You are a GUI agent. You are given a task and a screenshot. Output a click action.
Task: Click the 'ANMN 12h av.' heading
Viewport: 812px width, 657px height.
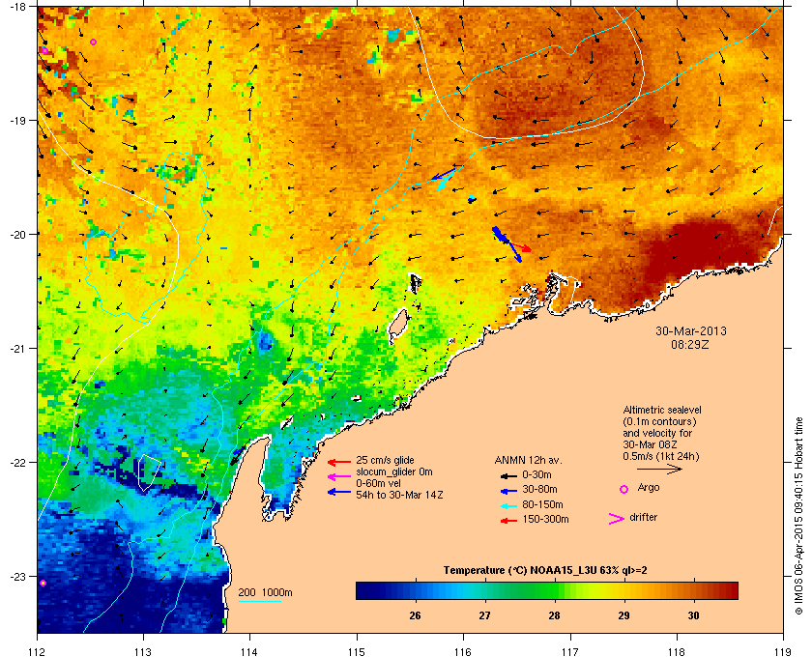[528, 460]
